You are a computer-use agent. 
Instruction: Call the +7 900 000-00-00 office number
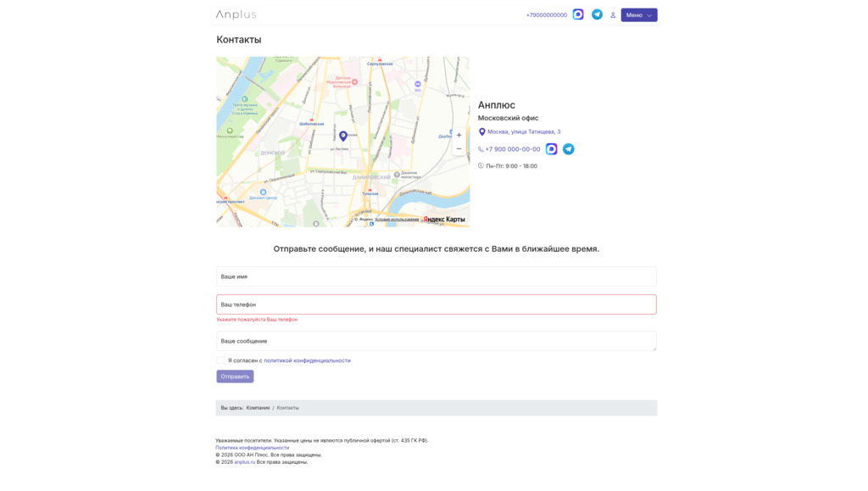[x=512, y=149]
